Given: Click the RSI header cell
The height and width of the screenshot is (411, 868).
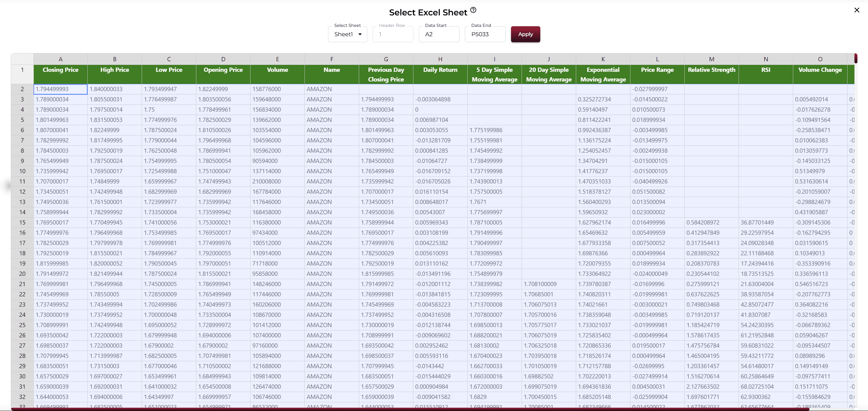Looking at the screenshot, I should (766, 74).
